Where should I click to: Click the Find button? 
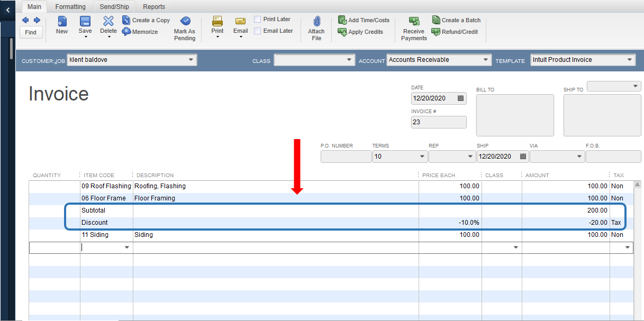tap(31, 32)
